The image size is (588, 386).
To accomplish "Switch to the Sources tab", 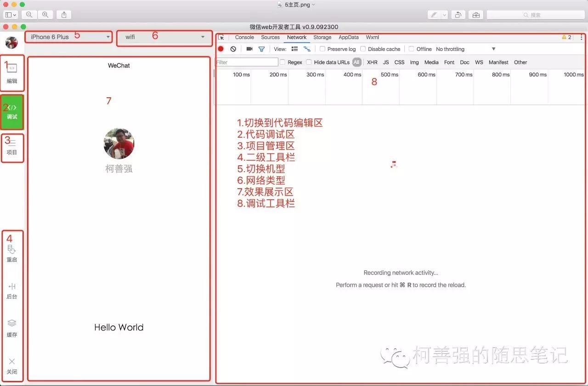I will coord(270,37).
